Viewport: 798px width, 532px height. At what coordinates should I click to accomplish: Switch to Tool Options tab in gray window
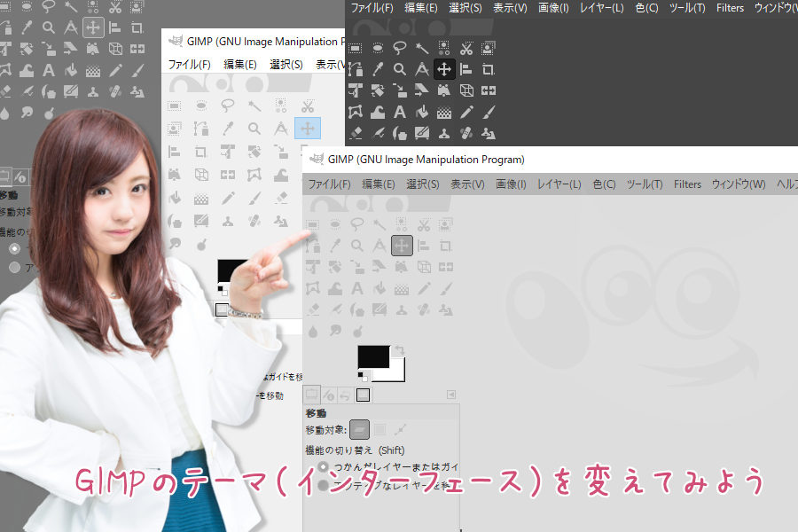point(311,395)
